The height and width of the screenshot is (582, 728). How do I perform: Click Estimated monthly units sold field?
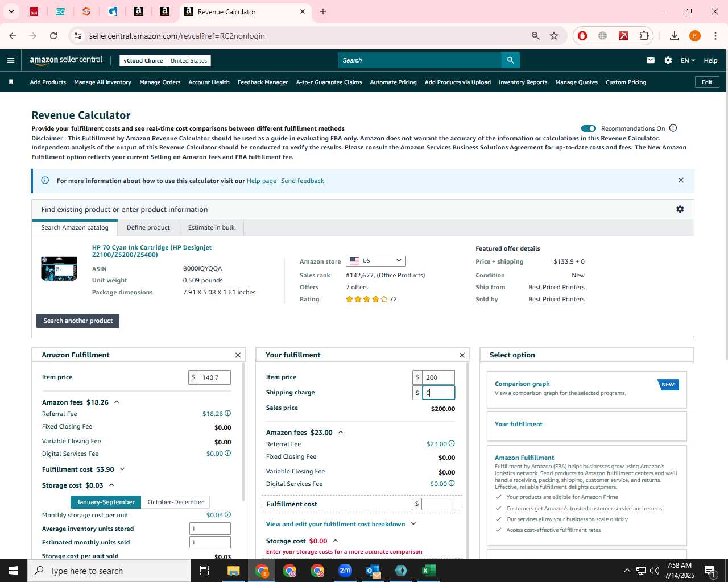coord(210,542)
